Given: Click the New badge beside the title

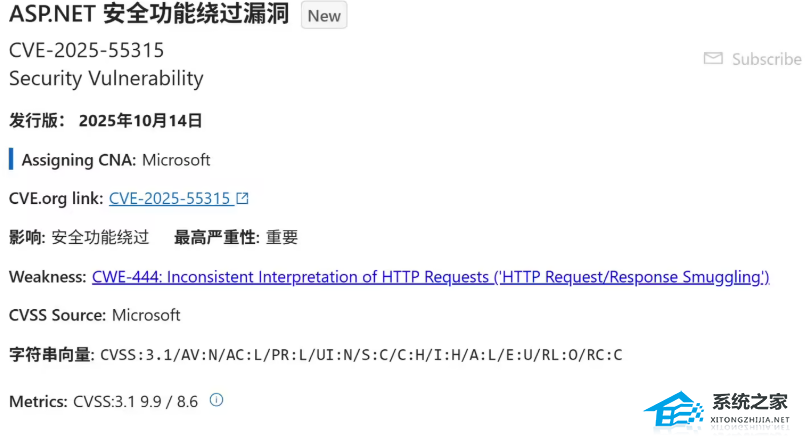Looking at the screenshot, I should (324, 16).
